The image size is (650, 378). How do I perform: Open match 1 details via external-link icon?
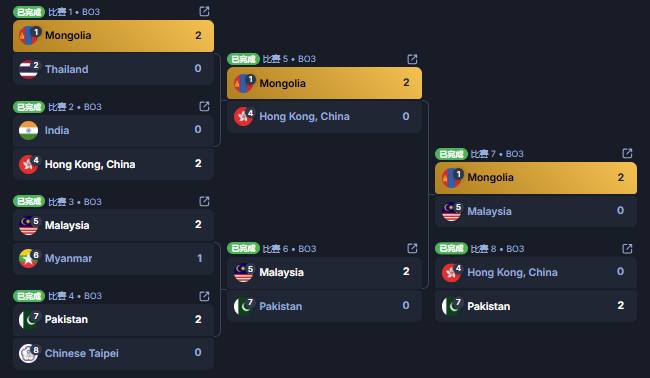pyautogui.click(x=204, y=11)
